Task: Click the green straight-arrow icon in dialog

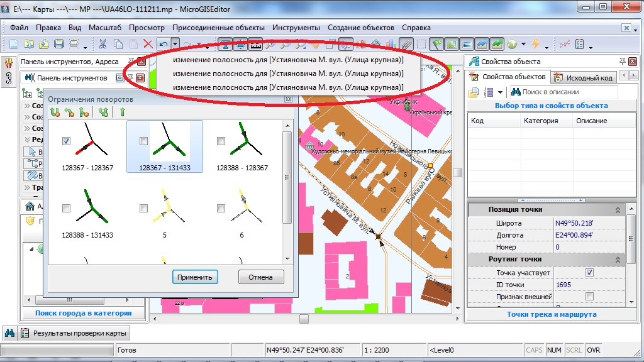Action: click(123, 112)
